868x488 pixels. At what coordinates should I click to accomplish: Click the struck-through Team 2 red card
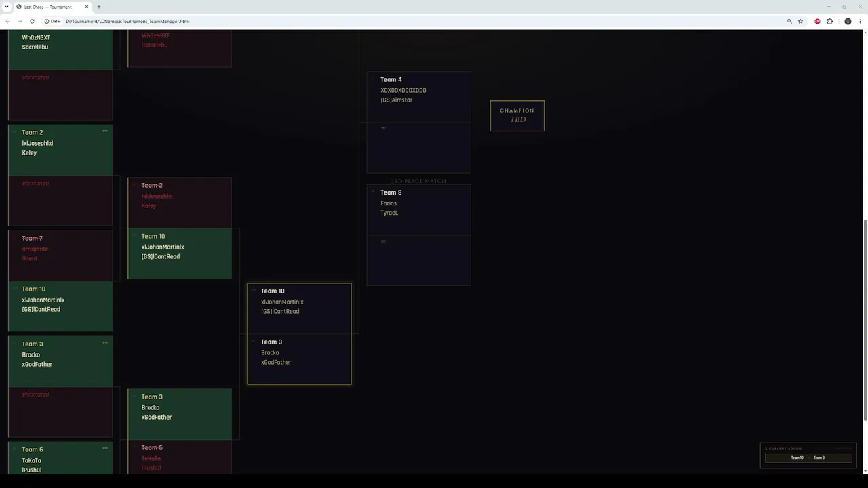pos(180,203)
